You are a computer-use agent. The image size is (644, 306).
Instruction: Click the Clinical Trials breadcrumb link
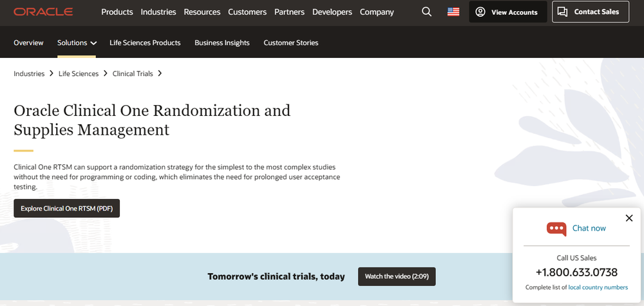tap(133, 73)
